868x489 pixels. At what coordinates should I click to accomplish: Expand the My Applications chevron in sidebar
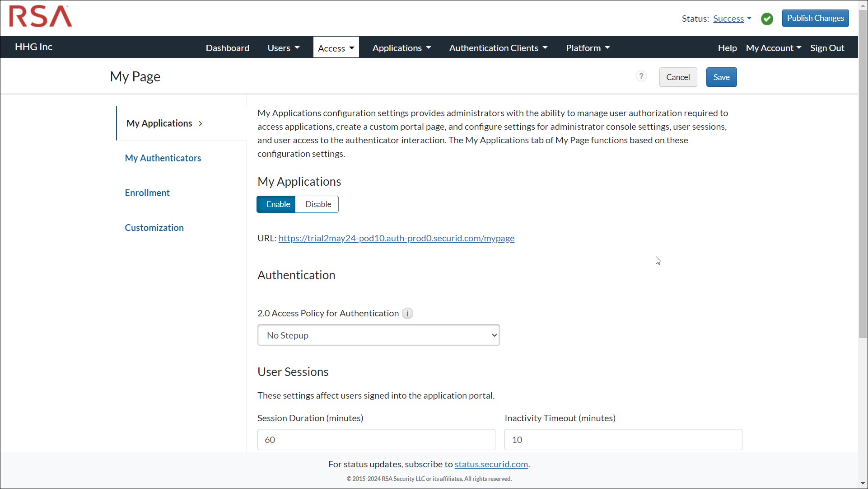pyautogui.click(x=200, y=123)
